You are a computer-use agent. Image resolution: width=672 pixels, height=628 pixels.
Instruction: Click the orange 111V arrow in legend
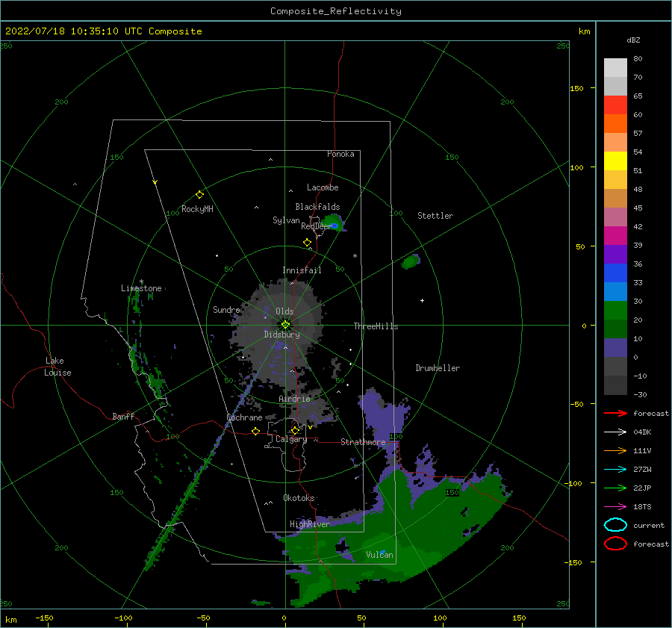point(615,450)
